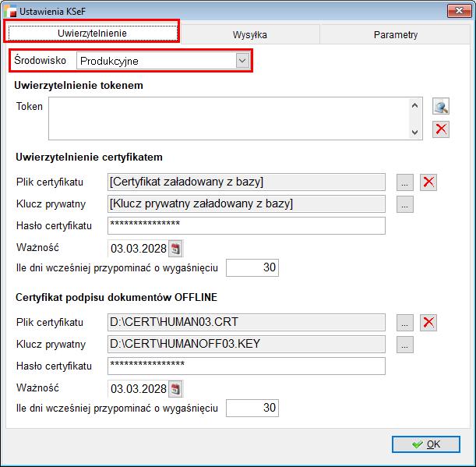Browse for OFFLINE certificate file HUMAN03.CRT
Screen dimensions: 476x467
(404, 322)
